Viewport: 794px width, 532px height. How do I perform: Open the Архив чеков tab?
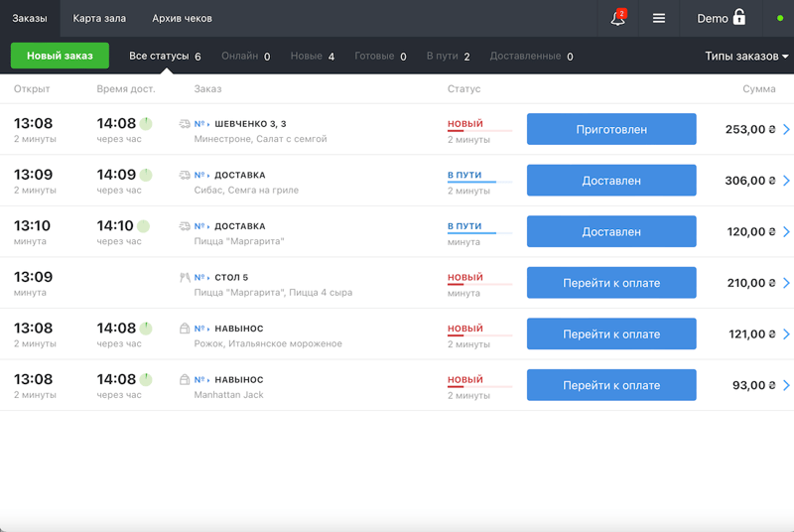182,18
